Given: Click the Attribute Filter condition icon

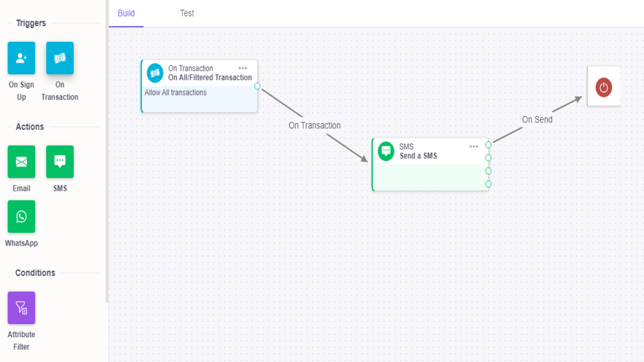Looking at the screenshot, I should point(21,308).
